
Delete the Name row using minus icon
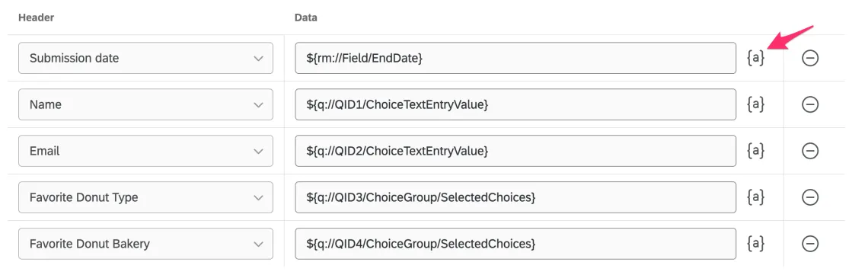tap(810, 104)
